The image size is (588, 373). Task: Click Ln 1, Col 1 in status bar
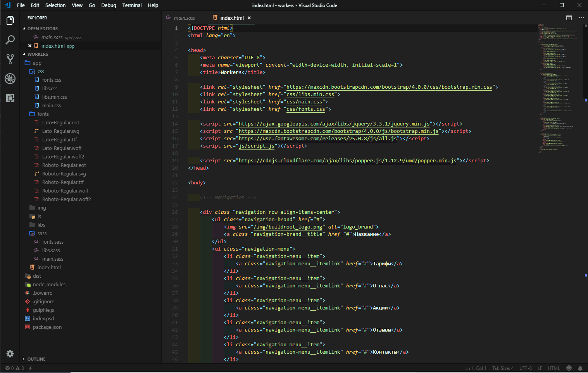(x=476, y=368)
